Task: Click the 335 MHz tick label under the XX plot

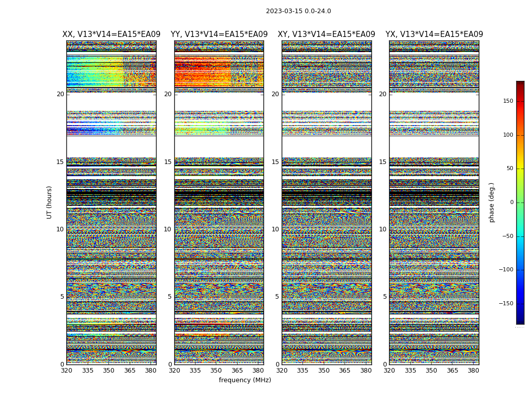Action: (88, 371)
